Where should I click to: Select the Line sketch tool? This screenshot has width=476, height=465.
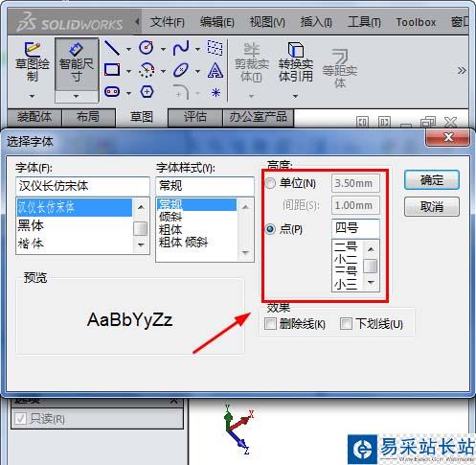pos(112,48)
